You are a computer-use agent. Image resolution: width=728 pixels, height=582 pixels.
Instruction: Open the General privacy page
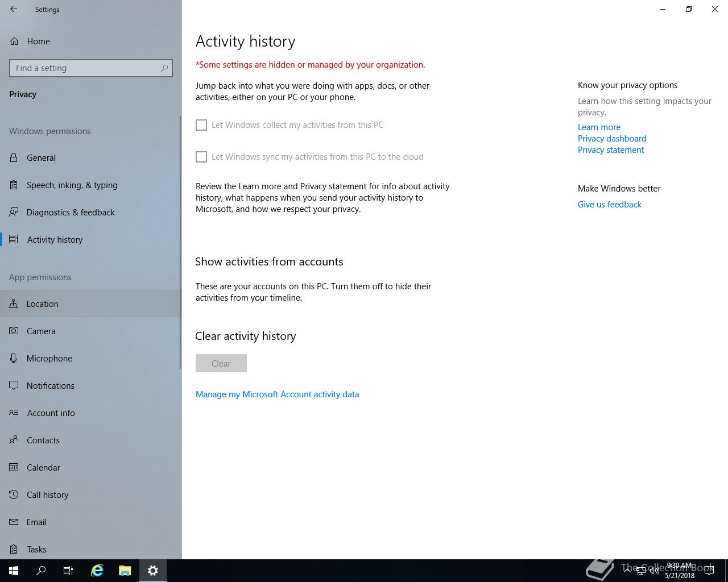91,157
